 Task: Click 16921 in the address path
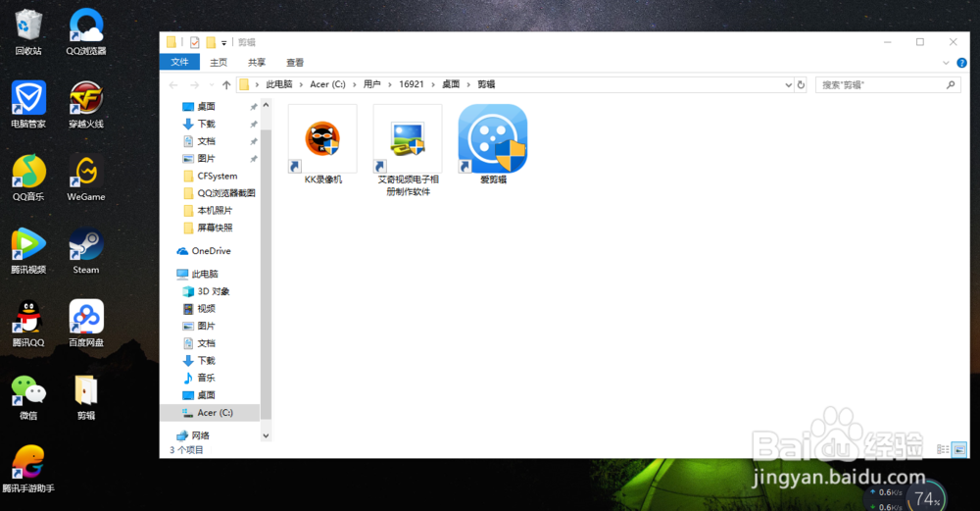(412, 84)
